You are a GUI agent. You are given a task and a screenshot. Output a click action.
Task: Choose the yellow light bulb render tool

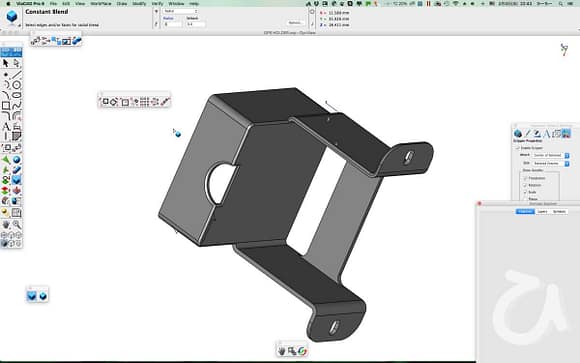point(6,212)
